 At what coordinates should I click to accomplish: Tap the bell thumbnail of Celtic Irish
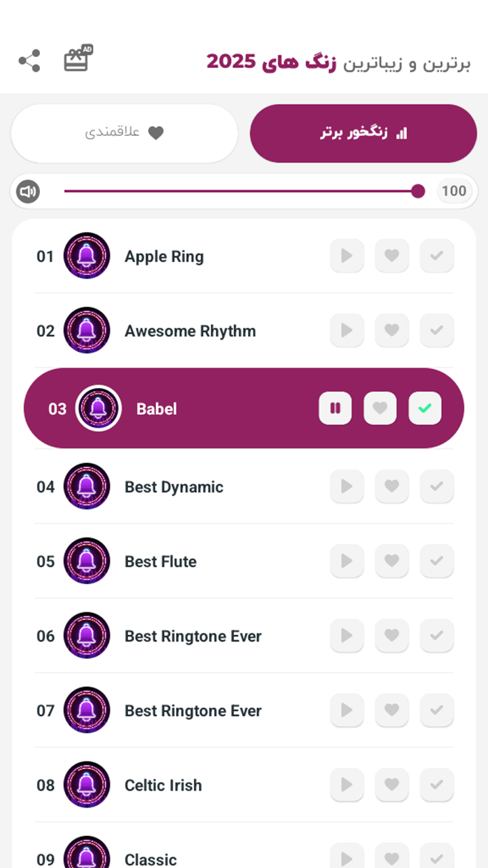[87, 785]
